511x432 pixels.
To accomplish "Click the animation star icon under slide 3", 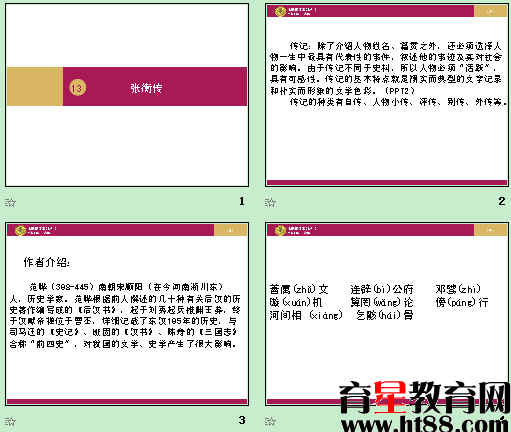I will tap(10, 421).
